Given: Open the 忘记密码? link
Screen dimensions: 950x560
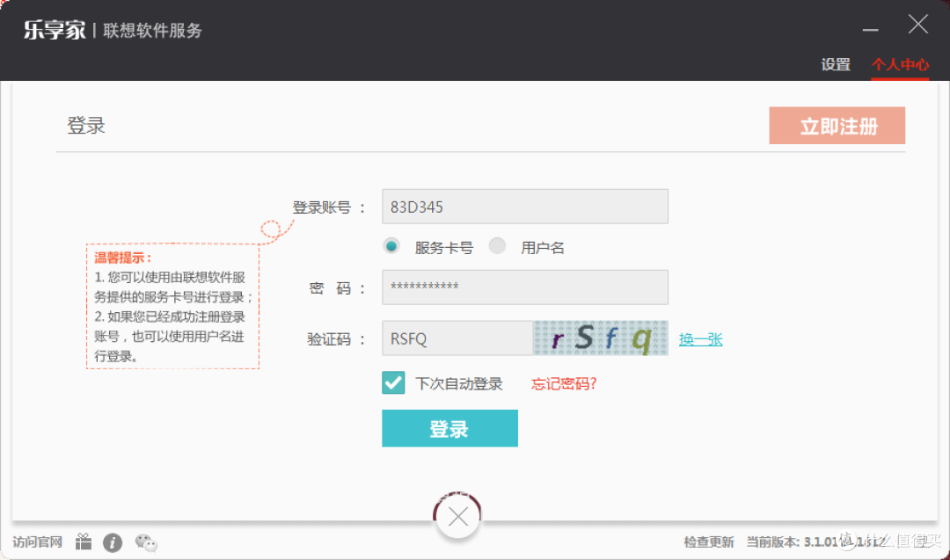Looking at the screenshot, I should [x=564, y=384].
